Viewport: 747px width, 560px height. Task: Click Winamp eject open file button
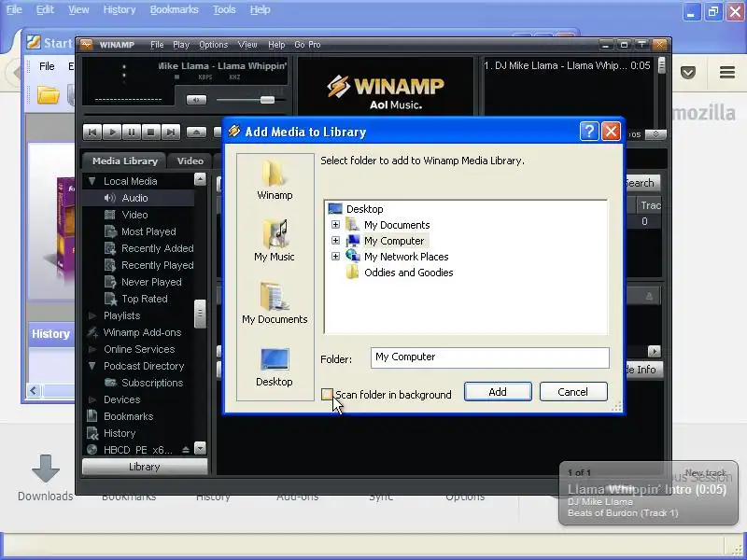196,132
